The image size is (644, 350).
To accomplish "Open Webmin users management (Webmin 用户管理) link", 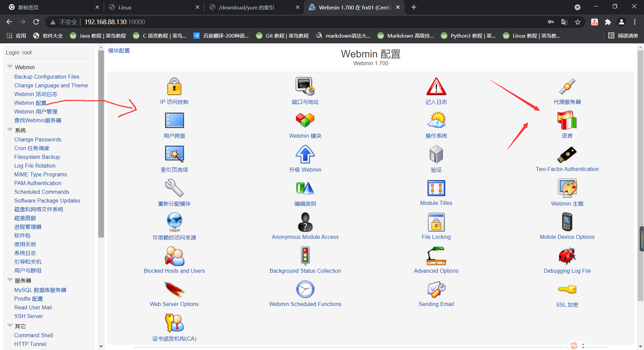I will (x=36, y=112).
